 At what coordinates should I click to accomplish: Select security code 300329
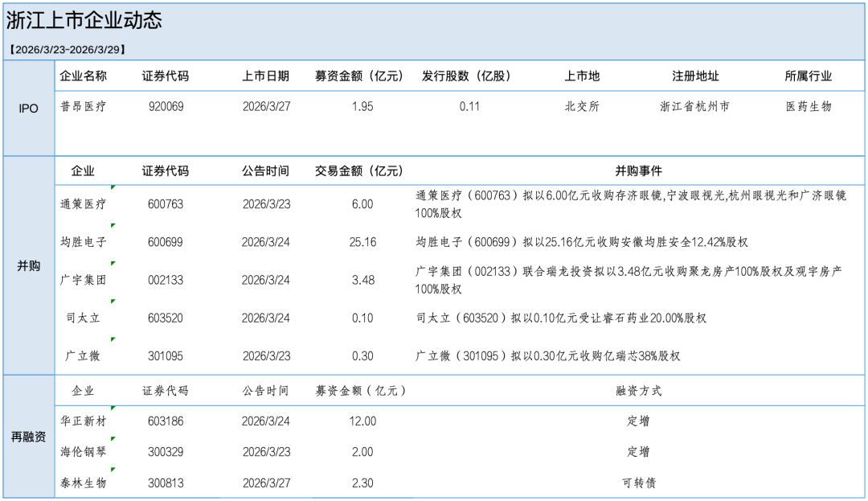pyautogui.click(x=166, y=452)
